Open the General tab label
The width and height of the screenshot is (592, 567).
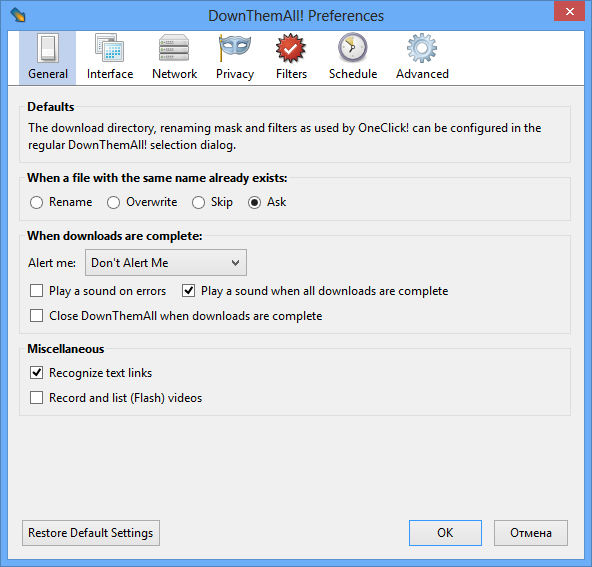[x=48, y=74]
